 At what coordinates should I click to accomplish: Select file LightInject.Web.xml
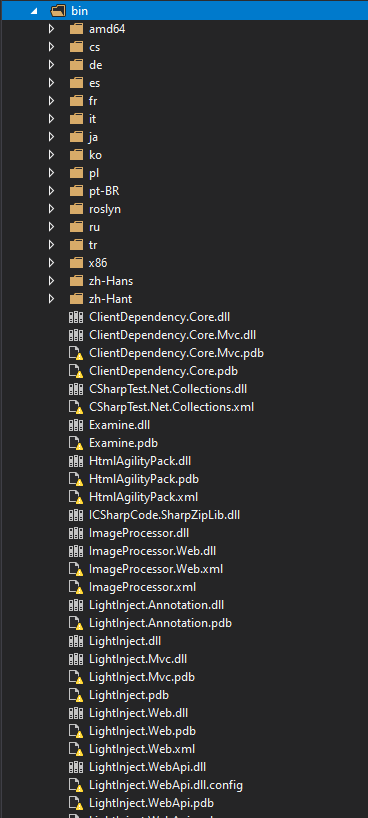142,749
